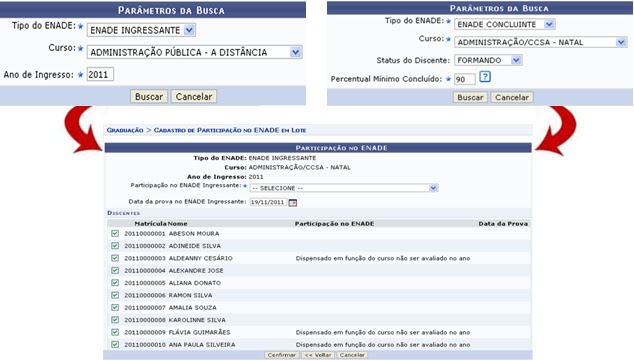
Task: Click student name KAROLINNE SILVA
Action: (x=197, y=320)
